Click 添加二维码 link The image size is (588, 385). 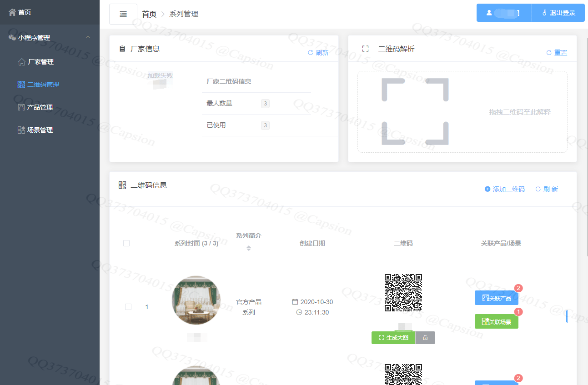[505, 189]
